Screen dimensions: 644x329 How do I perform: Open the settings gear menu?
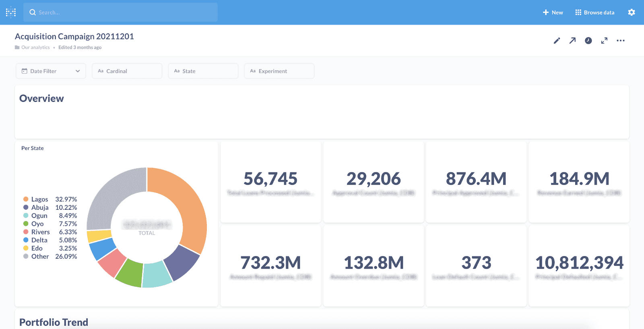(632, 12)
